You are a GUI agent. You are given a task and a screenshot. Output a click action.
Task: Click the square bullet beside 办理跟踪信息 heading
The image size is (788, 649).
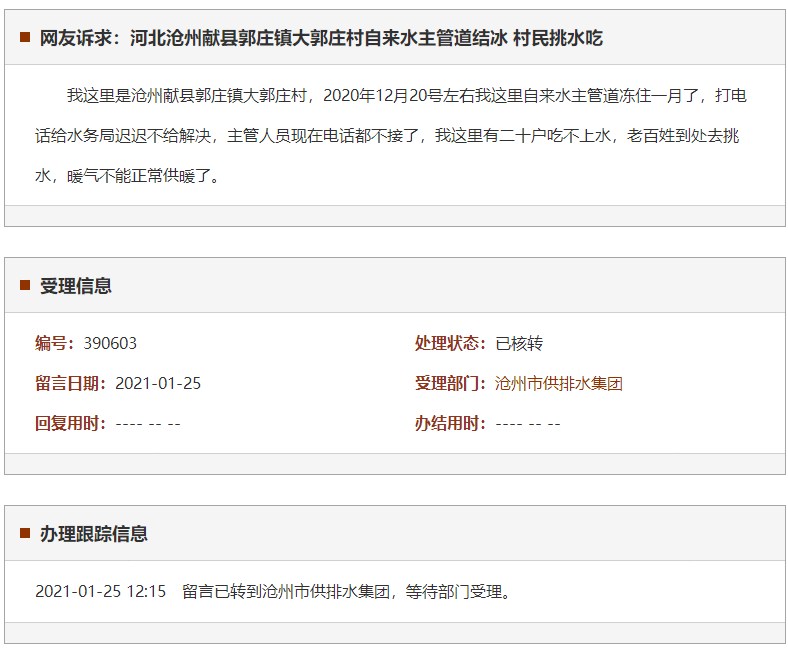click(25, 533)
